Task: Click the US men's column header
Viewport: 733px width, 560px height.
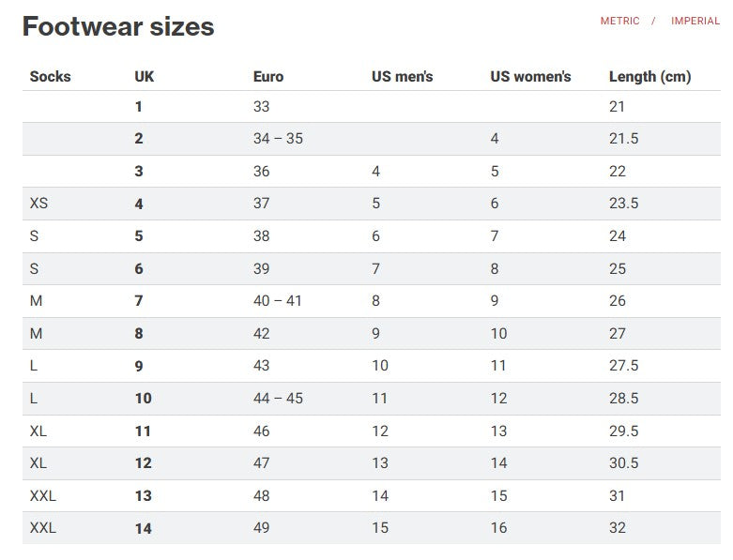Action: pyautogui.click(x=402, y=77)
